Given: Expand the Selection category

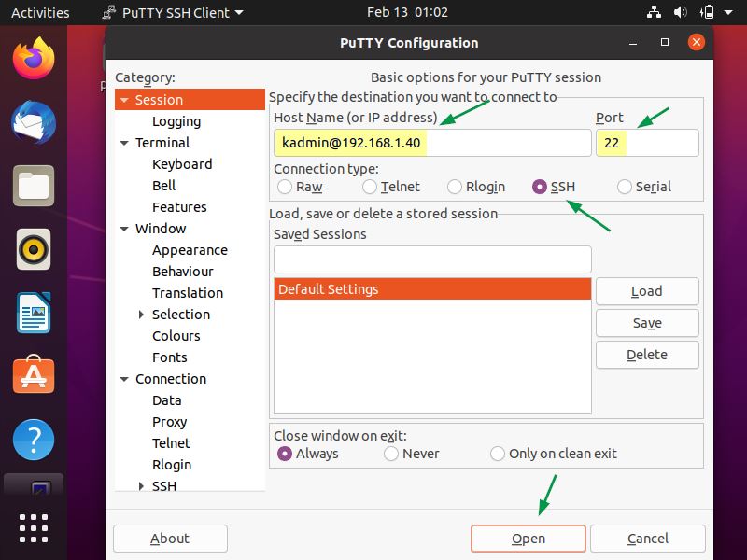Looking at the screenshot, I should pos(141,315).
